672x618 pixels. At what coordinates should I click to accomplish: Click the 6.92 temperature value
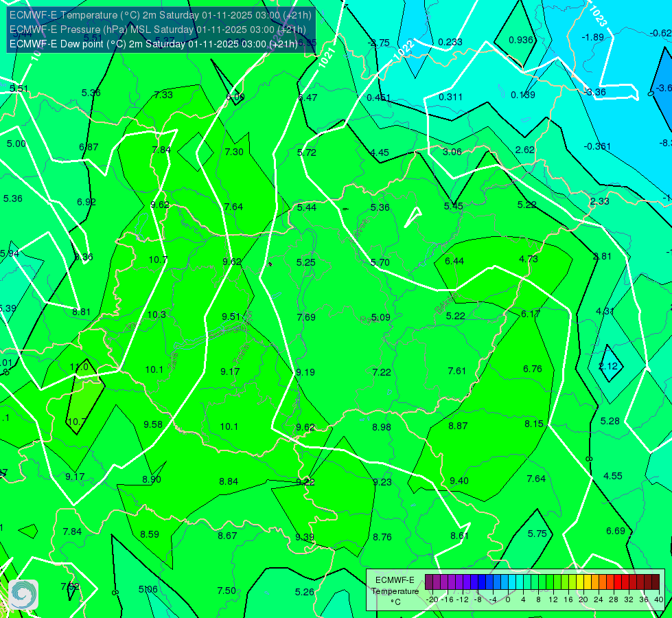86,202
